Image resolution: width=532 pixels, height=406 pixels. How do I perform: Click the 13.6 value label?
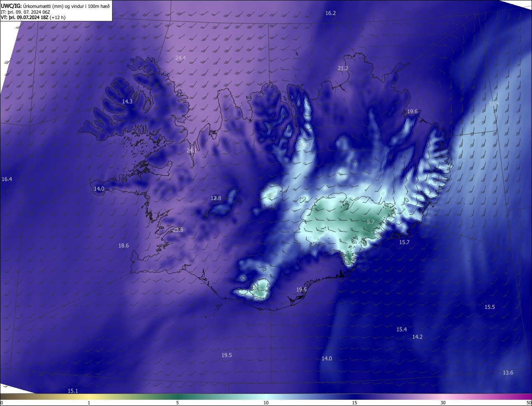tap(508, 372)
